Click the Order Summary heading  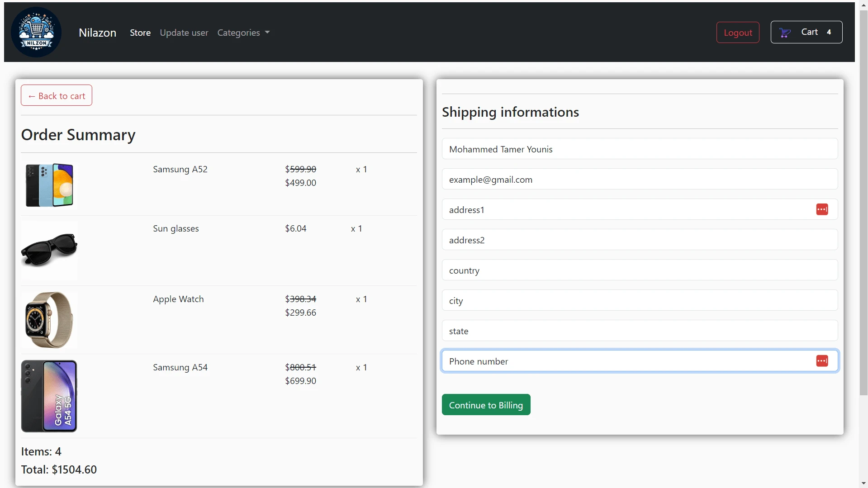tap(78, 135)
